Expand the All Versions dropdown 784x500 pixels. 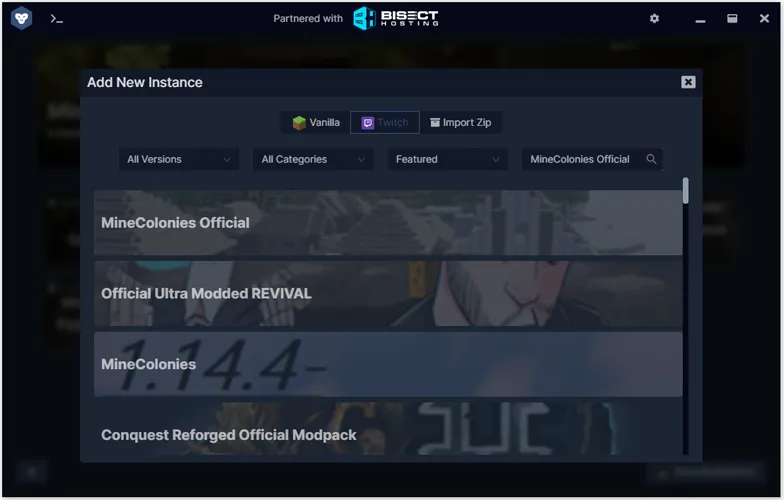coord(179,160)
